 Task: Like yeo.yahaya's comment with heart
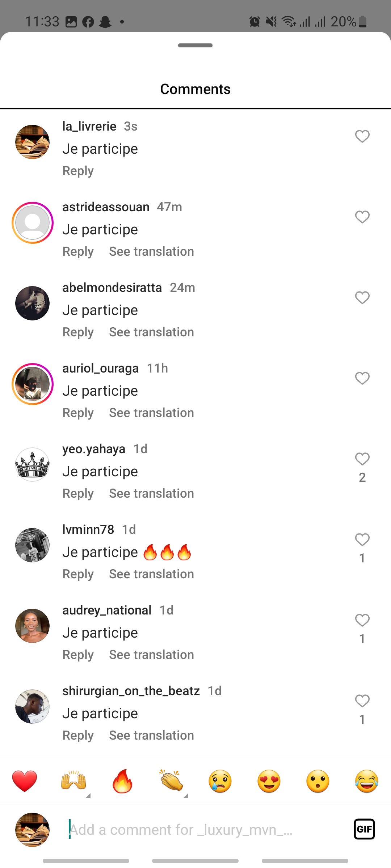click(362, 459)
